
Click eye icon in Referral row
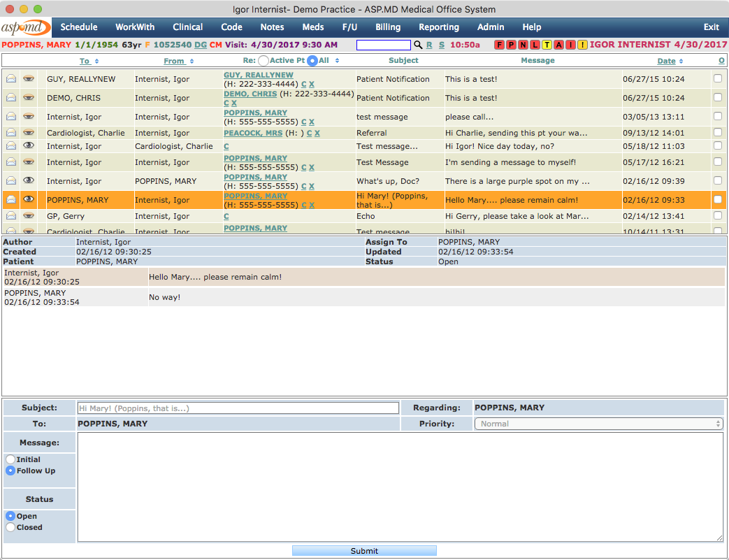29,133
